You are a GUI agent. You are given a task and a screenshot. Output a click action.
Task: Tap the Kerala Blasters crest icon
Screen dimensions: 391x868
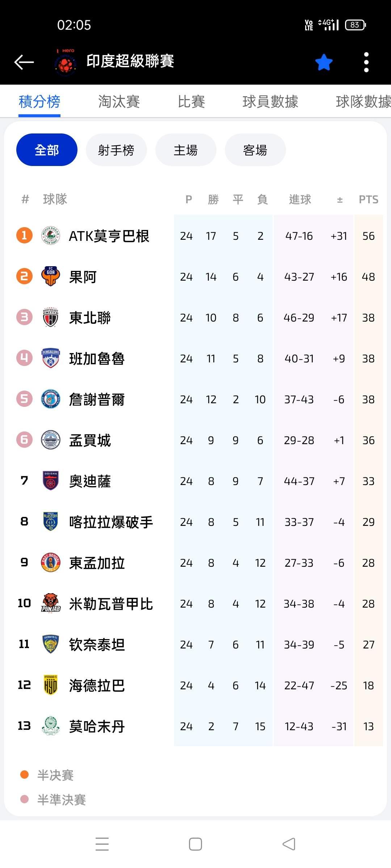coord(51,522)
